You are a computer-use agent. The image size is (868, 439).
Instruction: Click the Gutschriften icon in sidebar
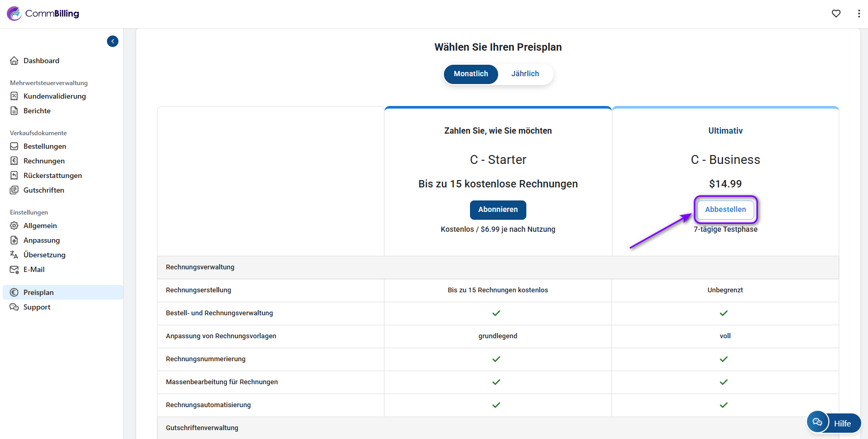tap(14, 190)
